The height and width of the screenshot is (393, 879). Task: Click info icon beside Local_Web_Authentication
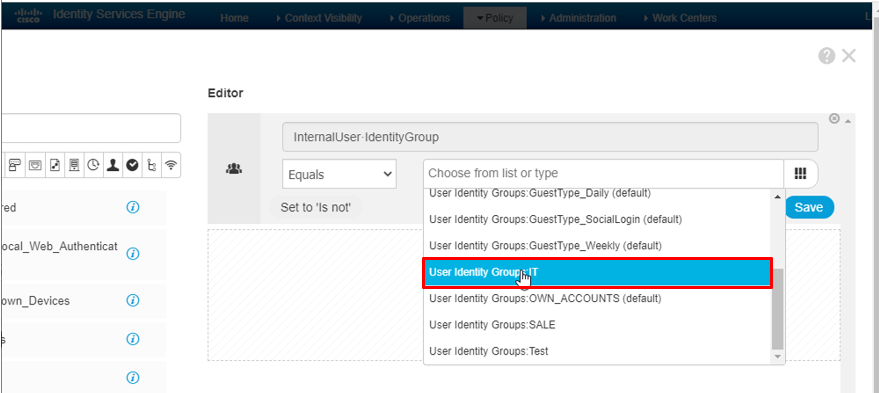[x=133, y=253]
